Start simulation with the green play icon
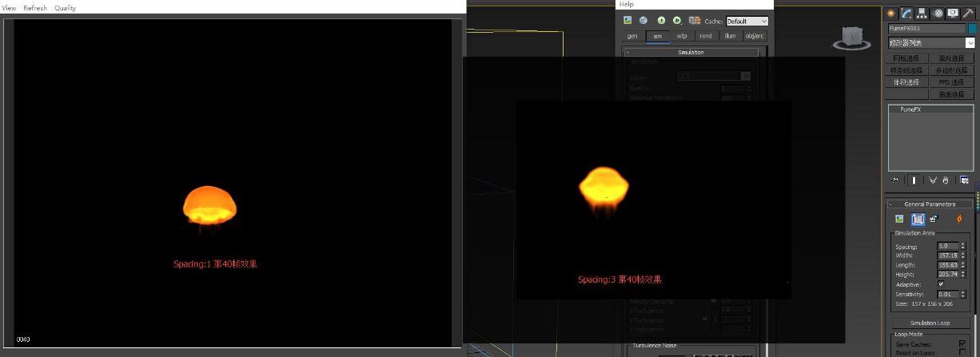Screen dimensions: 980x357 tap(661, 20)
